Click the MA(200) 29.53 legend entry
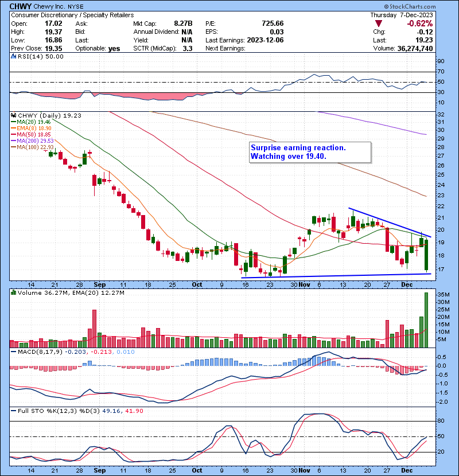This screenshot has height=476, width=459. tap(32, 141)
